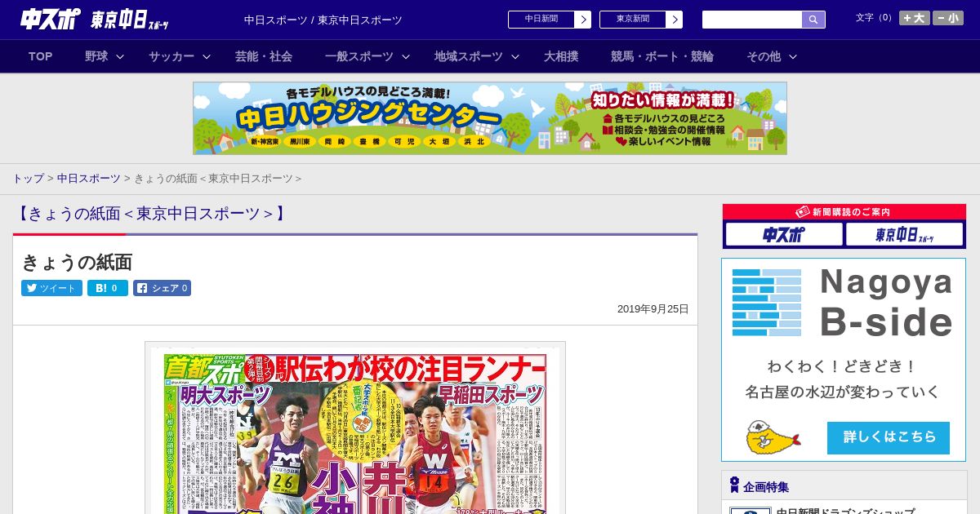Open the サッカー menu
The height and width of the screenshot is (514, 980).
[171, 56]
